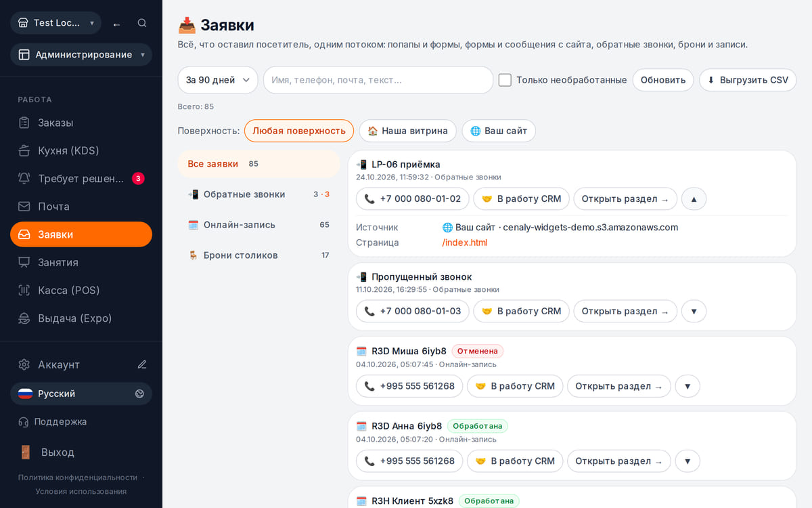
Task: Select Ваш сайт surface filter
Action: [x=499, y=131]
